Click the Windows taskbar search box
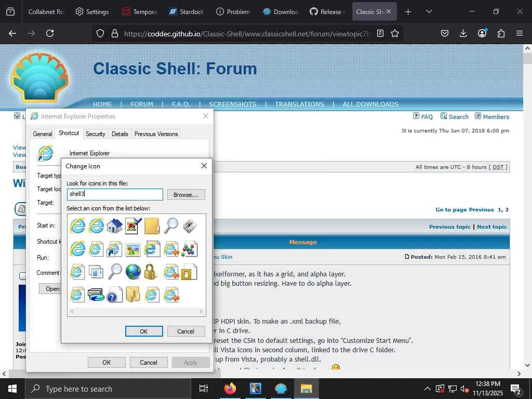Screen dimensions: 532x399 click(x=108, y=389)
